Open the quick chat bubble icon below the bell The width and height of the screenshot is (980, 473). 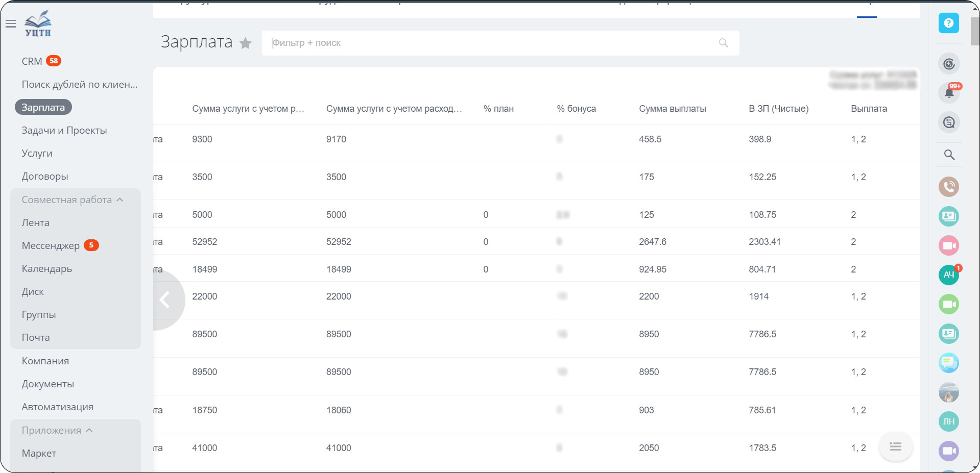tap(948, 122)
